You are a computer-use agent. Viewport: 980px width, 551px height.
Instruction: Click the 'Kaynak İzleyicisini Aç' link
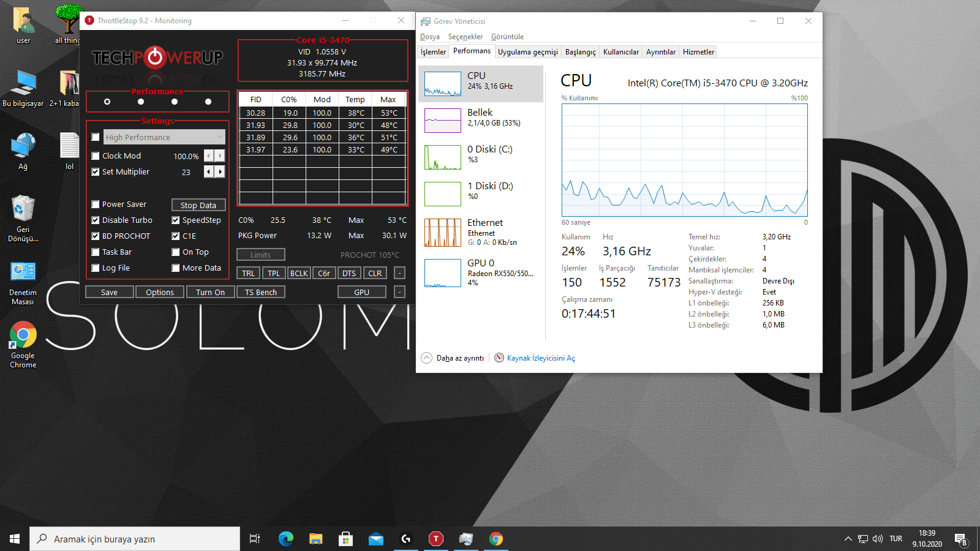click(x=541, y=358)
